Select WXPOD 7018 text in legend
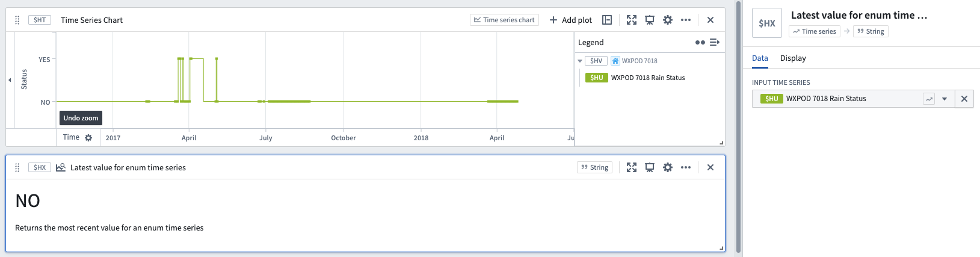The width and height of the screenshot is (980, 257). pos(639,61)
